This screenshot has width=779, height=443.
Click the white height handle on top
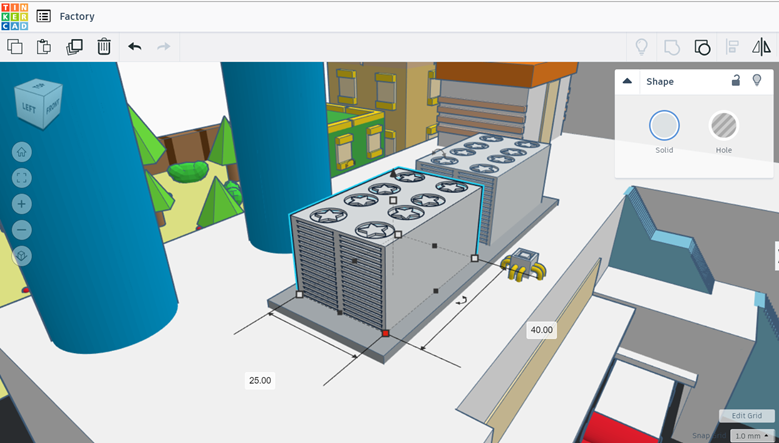point(393,200)
